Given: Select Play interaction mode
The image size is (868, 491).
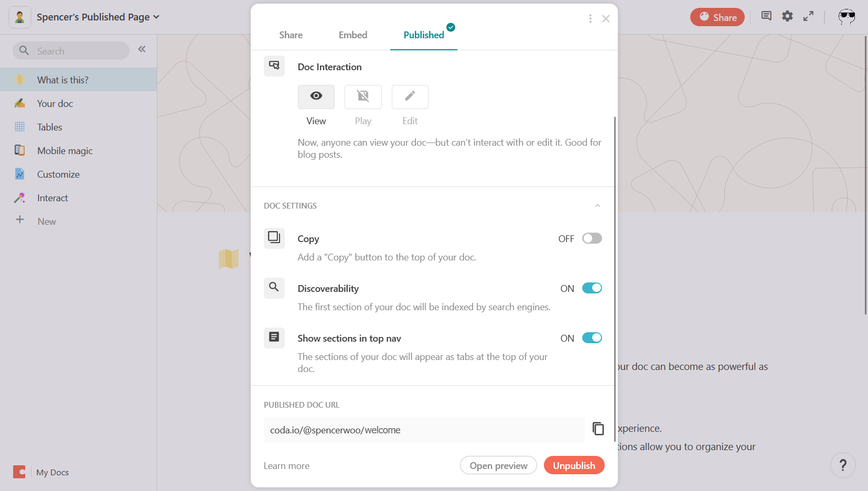Looking at the screenshot, I should (363, 96).
